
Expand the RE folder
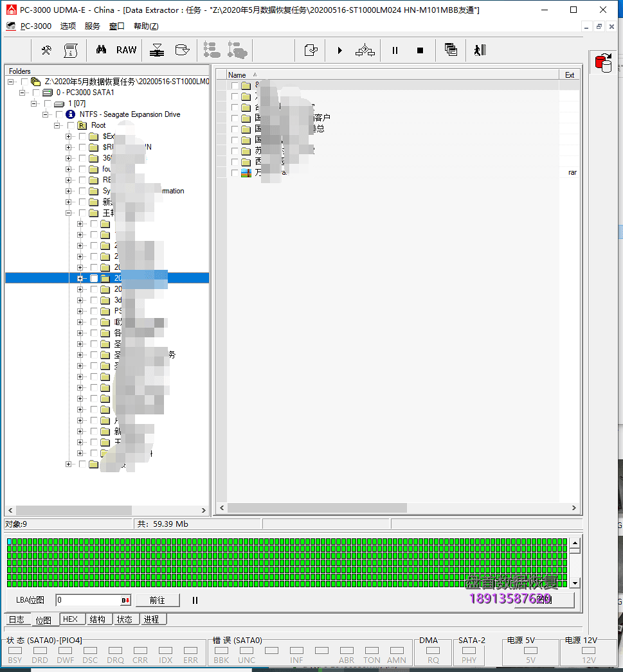click(68, 180)
